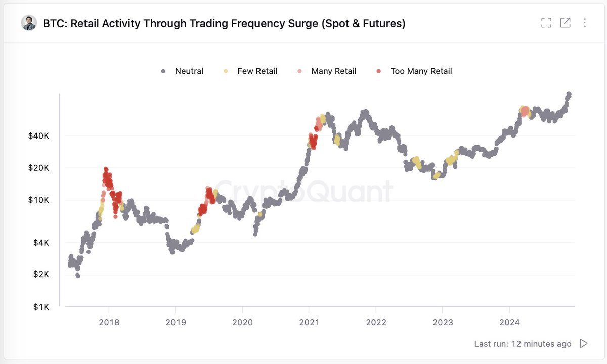Toggle the Few Retail legend series
The width and height of the screenshot is (607, 364).
[257, 71]
